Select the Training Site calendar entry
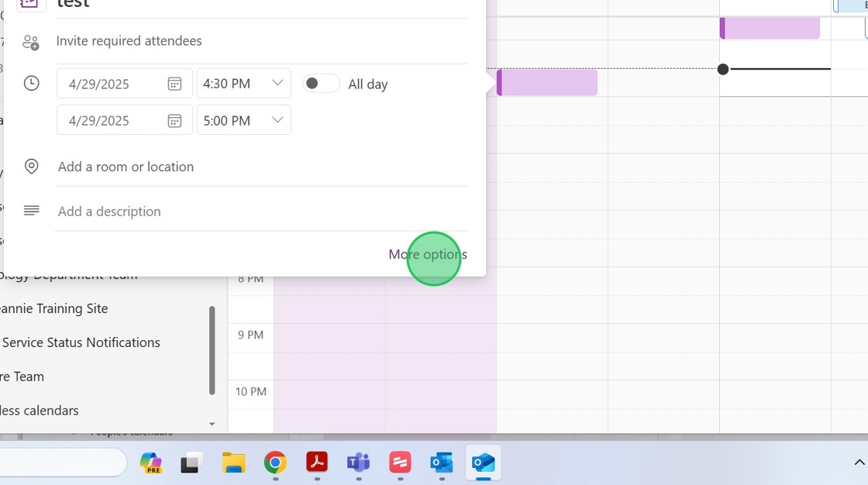 (54, 308)
